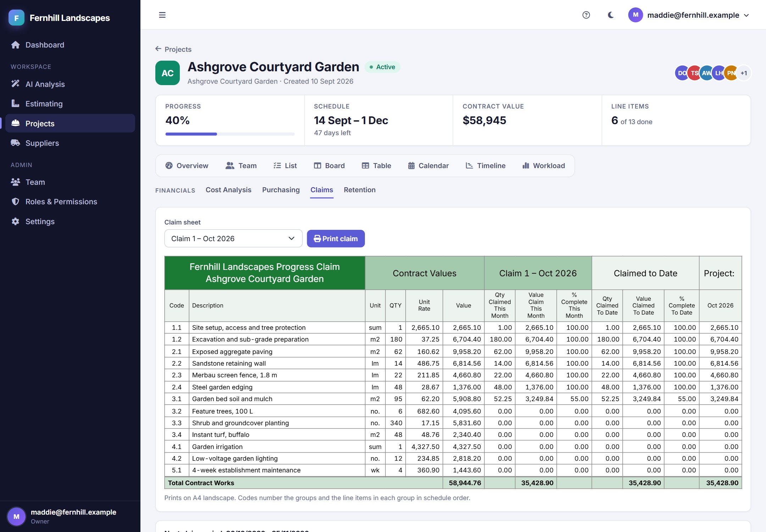Open Retention financials tab
Screen dimensions: 766x532
click(x=360, y=190)
